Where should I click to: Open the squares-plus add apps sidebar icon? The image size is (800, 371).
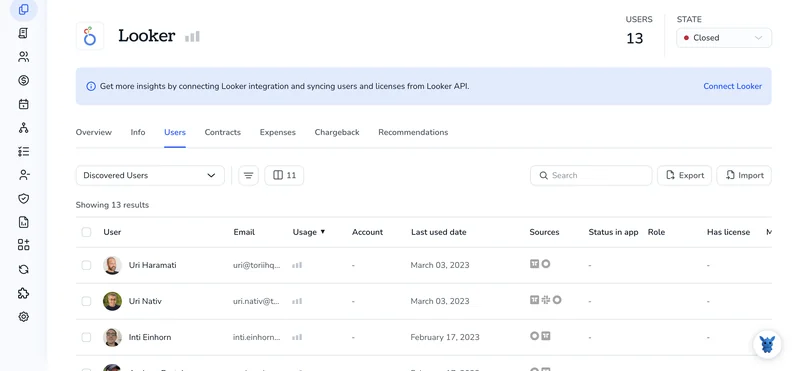point(23,245)
